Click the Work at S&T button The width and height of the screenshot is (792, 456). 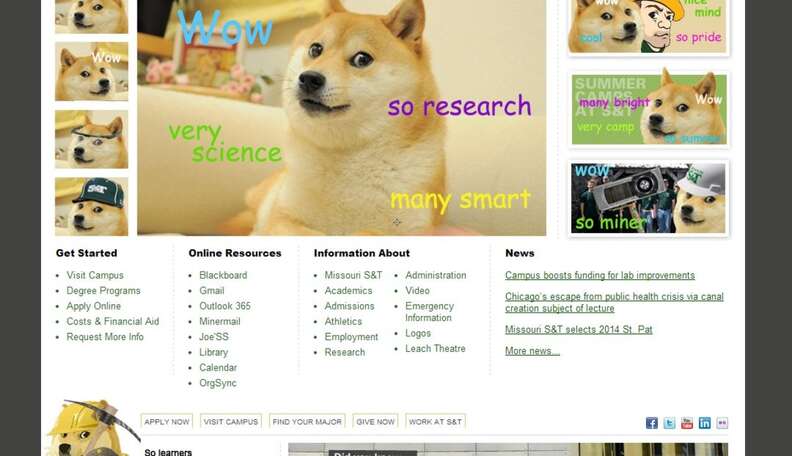(x=435, y=421)
